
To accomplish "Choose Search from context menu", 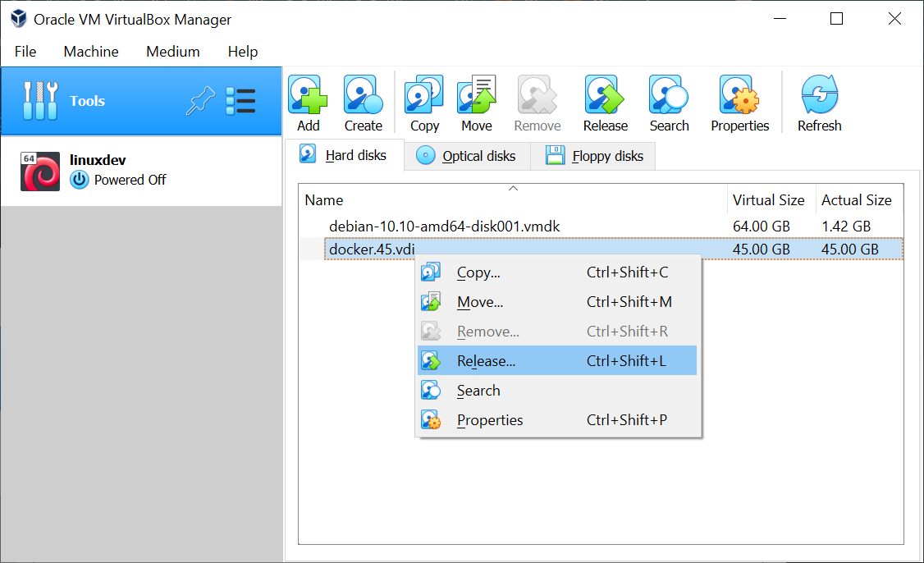I will pyautogui.click(x=557, y=391).
